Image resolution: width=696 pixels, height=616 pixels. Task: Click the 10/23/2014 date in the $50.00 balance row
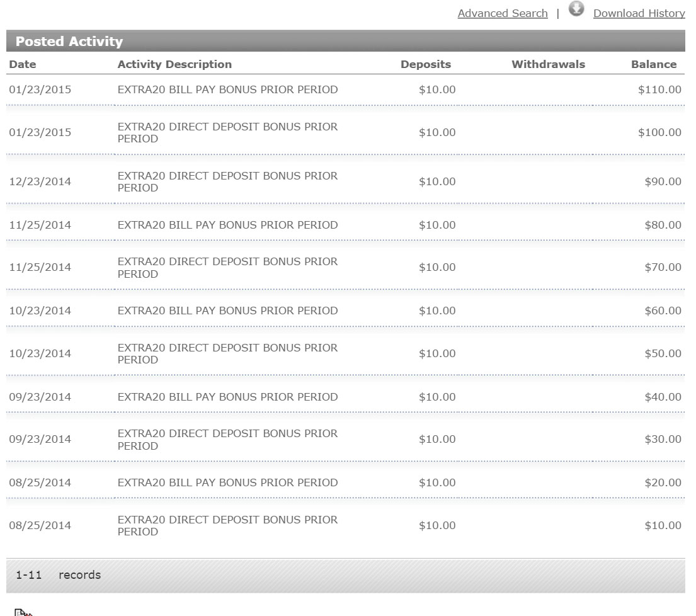click(x=40, y=353)
